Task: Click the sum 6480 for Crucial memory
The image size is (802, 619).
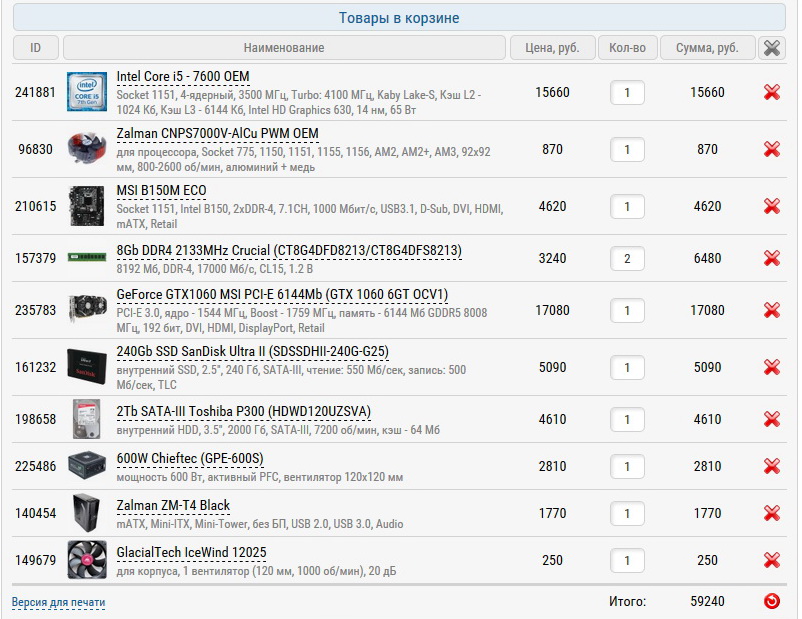Action: coord(707,258)
